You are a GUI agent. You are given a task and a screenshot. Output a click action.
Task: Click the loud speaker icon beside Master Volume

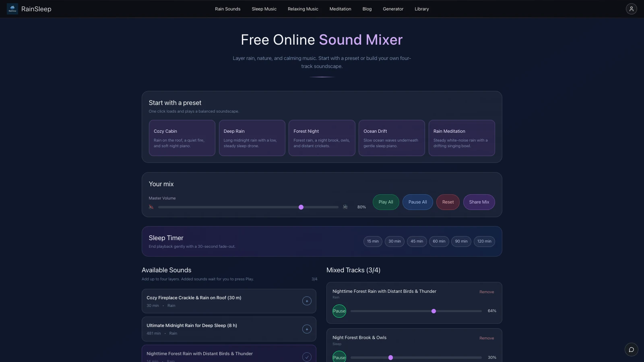pyautogui.click(x=345, y=207)
